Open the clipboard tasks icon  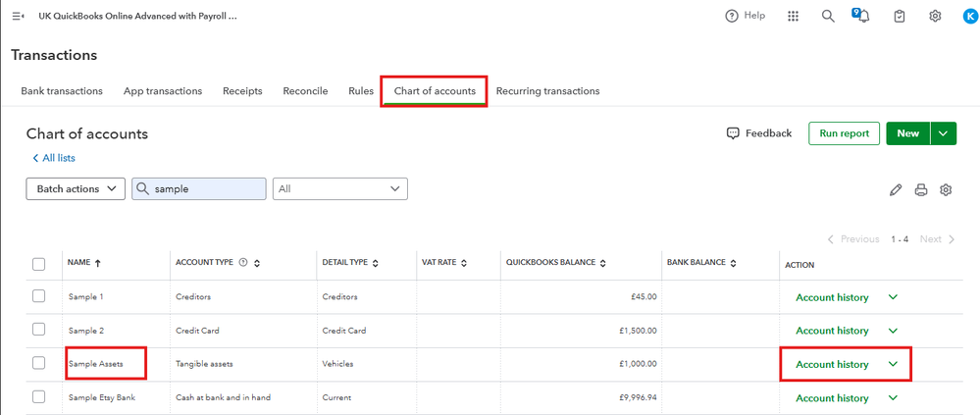900,16
